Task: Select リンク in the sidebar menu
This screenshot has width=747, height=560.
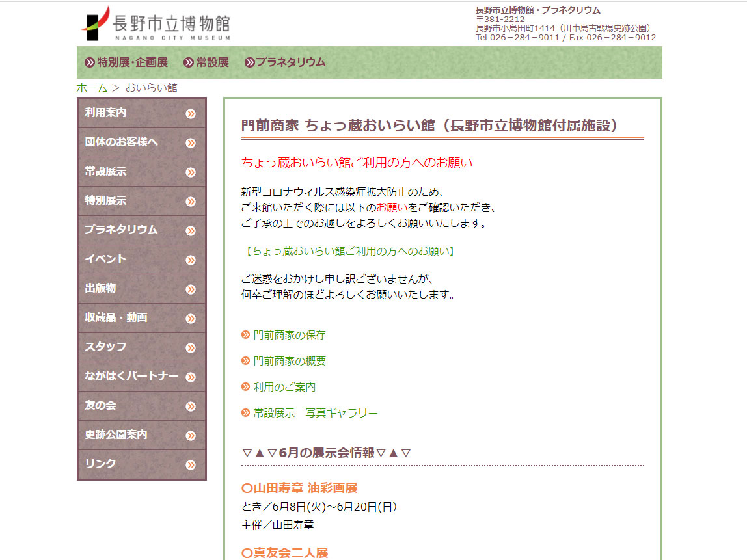Action: [141, 464]
